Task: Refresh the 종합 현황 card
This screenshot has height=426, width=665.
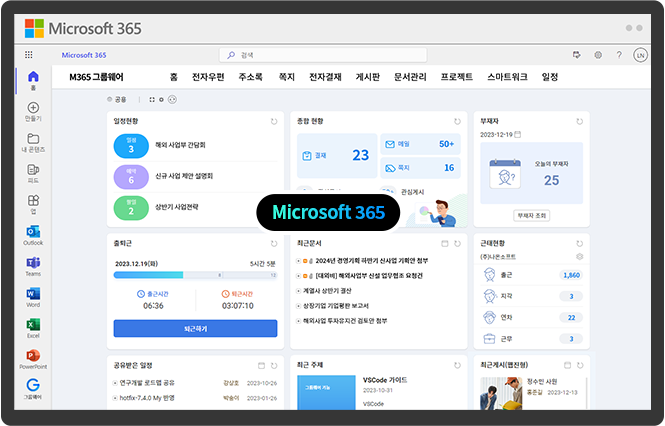Action: click(x=457, y=121)
